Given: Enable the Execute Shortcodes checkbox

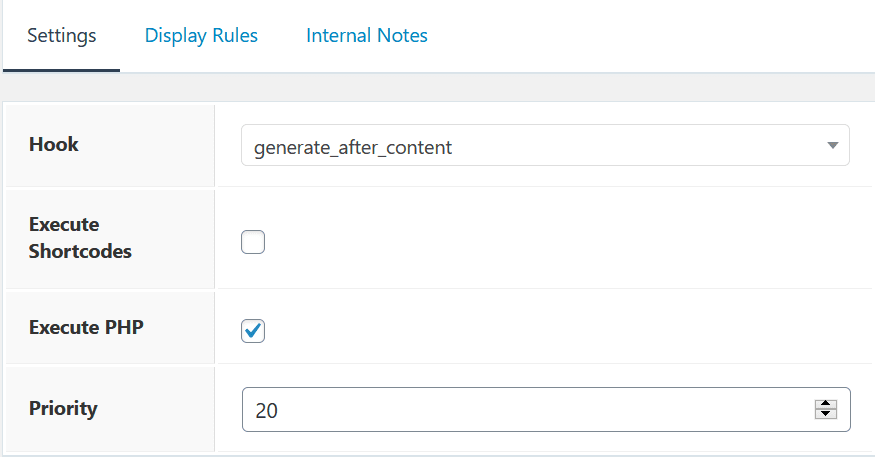Looking at the screenshot, I should point(253,242).
